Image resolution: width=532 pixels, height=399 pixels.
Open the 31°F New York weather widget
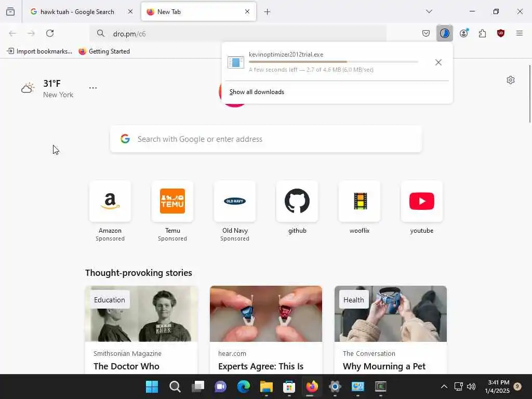[x=47, y=88]
